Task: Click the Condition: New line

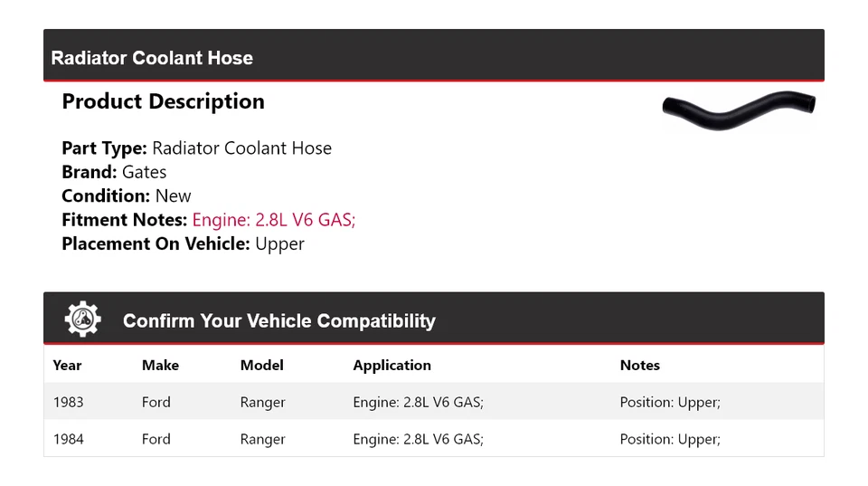Action: [x=127, y=195]
